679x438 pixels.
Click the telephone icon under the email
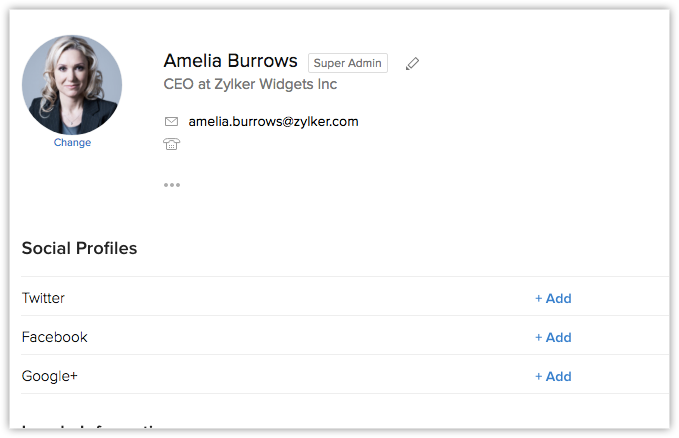point(171,144)
